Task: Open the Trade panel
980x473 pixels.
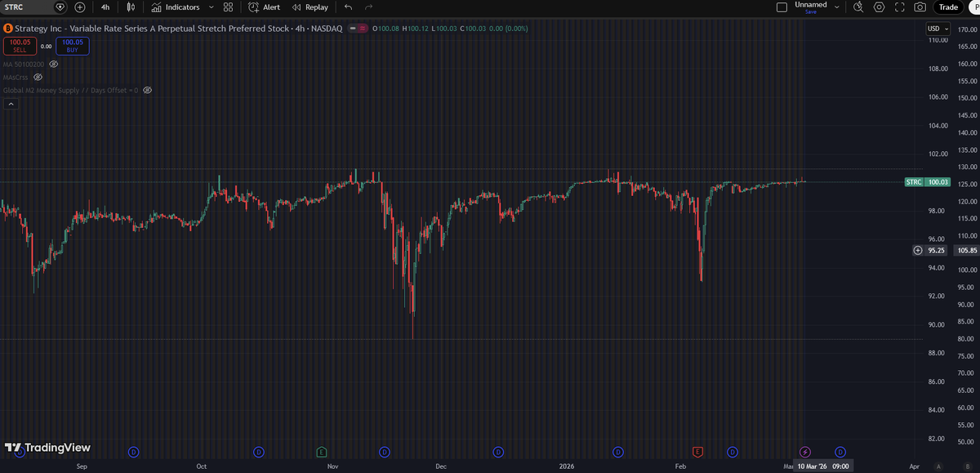Action: click(948, 7)
